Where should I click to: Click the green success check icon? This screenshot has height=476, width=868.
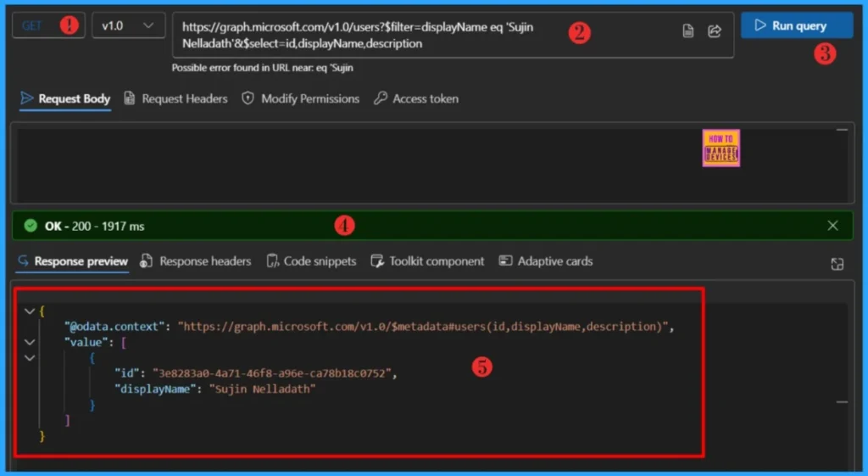pos(31,226)
